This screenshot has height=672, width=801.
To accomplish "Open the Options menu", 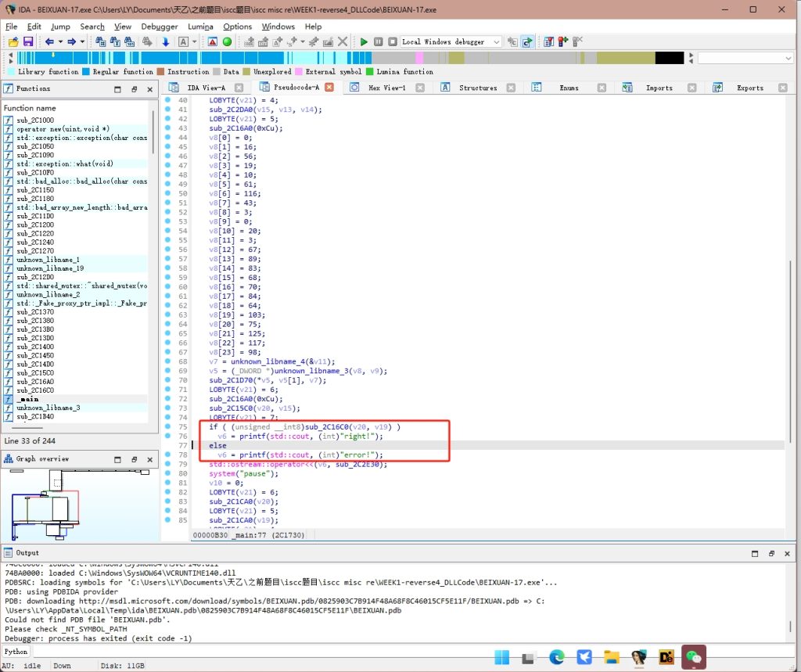I will 238,27.
